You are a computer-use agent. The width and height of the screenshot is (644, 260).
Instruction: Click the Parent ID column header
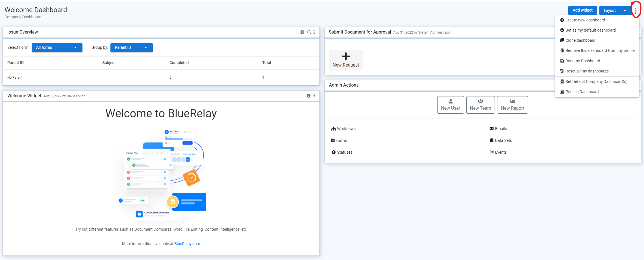pyautogui.click(x=16, y=63)
